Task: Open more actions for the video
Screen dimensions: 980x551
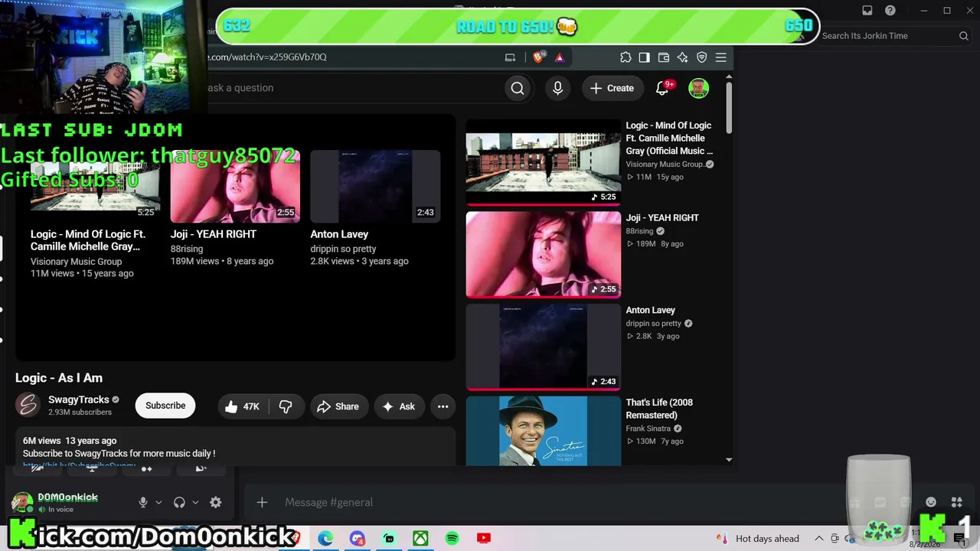Action: coord(443,406)
